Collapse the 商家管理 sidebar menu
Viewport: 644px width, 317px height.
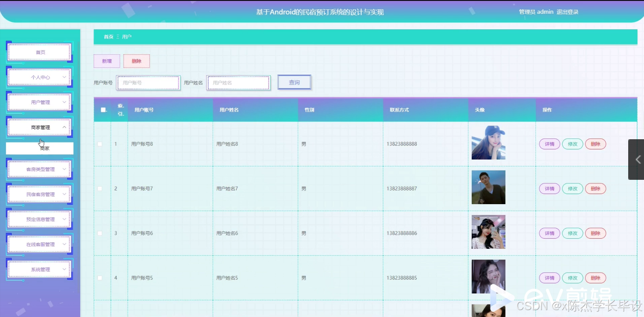[x=40, y=127]
